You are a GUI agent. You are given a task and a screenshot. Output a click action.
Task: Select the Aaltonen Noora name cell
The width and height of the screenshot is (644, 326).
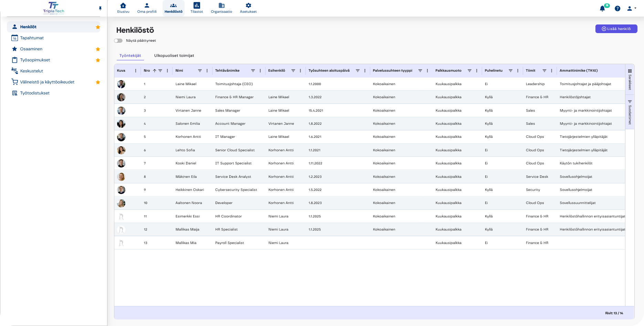(189, 203)
